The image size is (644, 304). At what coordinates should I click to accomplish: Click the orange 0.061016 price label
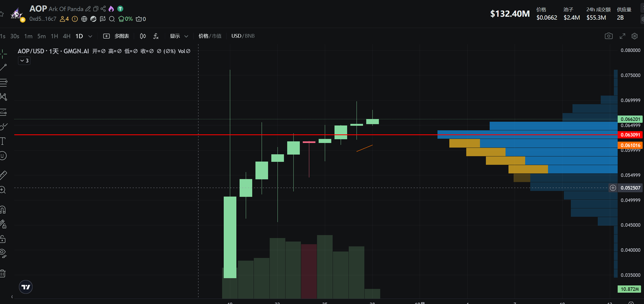coord(629,145)
